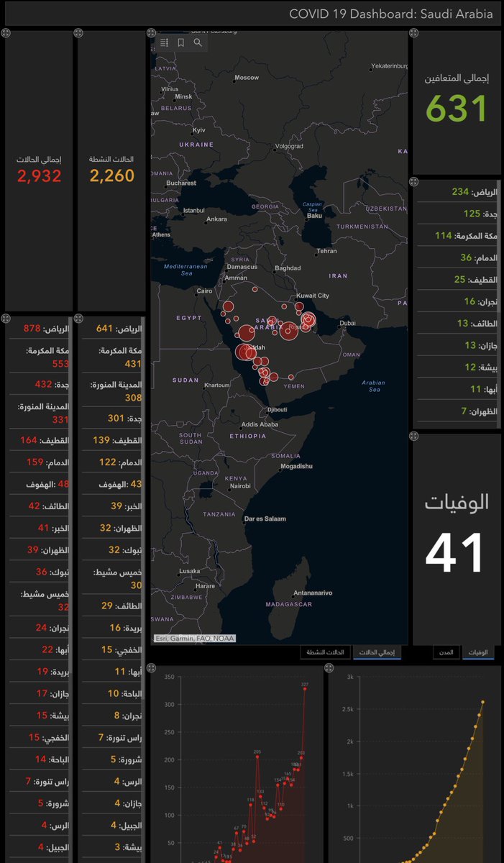
Task: Expand the daily cases red chart
Action: coord(151,669)
